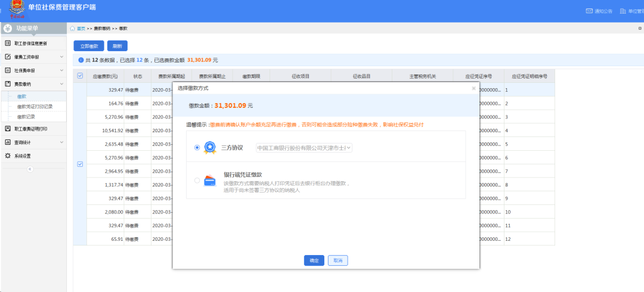Screen dimensions: 644x292
Task: Click the 职工缴费证明打印 icon in sidebar
Action: [8, 129]
